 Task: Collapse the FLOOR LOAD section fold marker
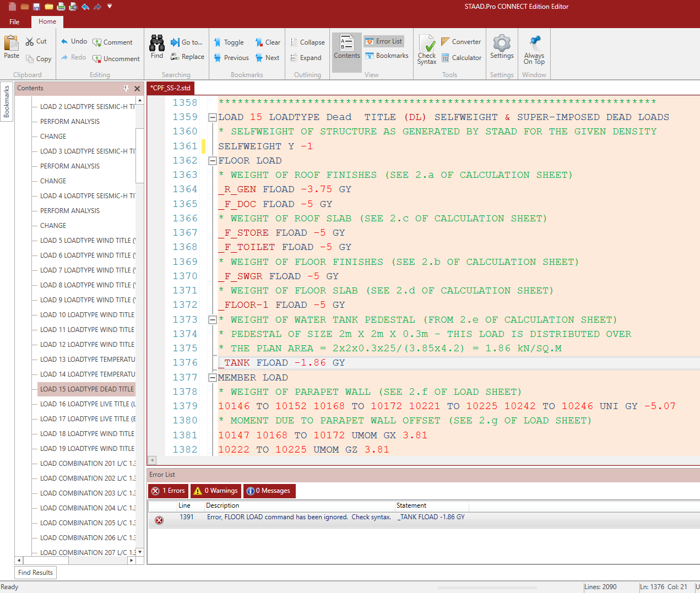tap(212, 161)
